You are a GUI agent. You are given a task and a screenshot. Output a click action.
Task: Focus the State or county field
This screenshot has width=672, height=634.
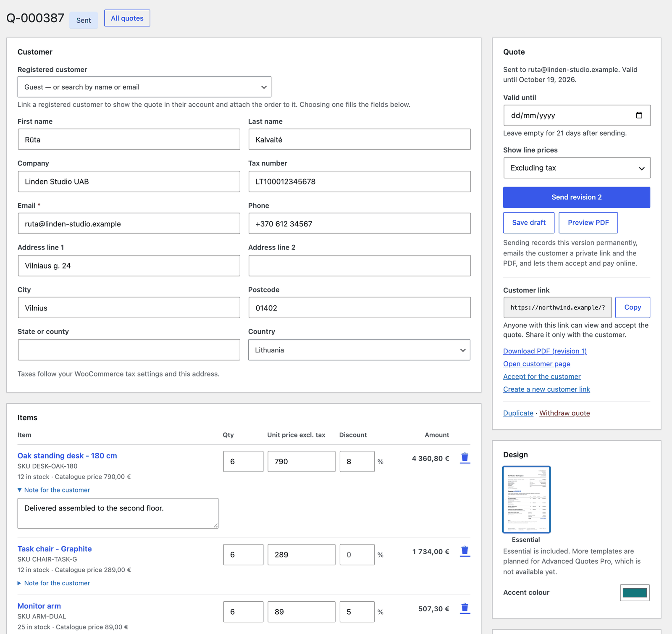129,350
